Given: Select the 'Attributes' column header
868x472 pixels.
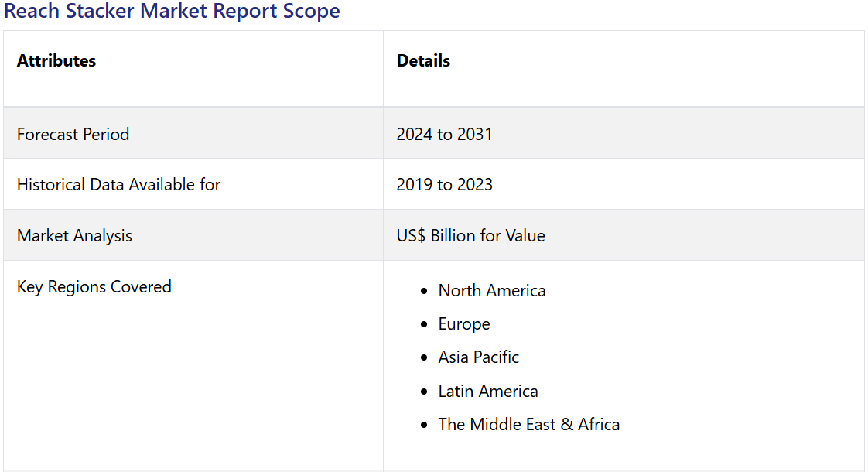Looking at the screenshot, I should pyautogui.click(x=56, y=61).
